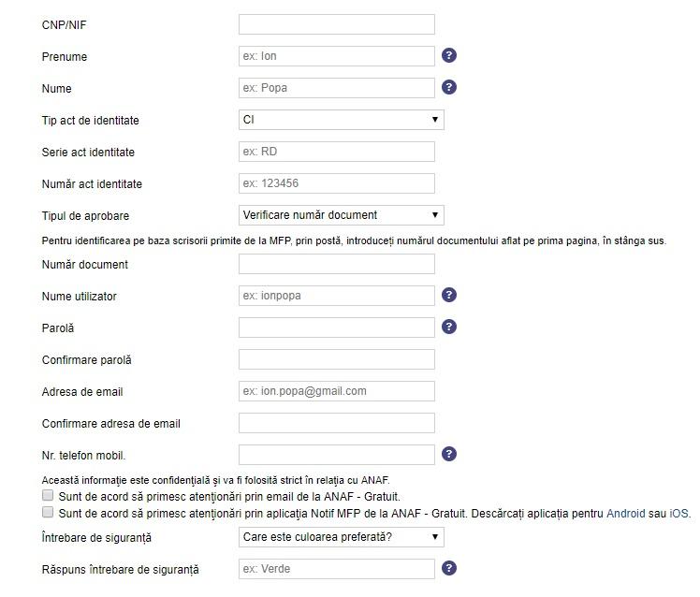Open the help tooltip for Parolă
The width and height of the screenshot is (700, 597).
click(x=449, y=328)
